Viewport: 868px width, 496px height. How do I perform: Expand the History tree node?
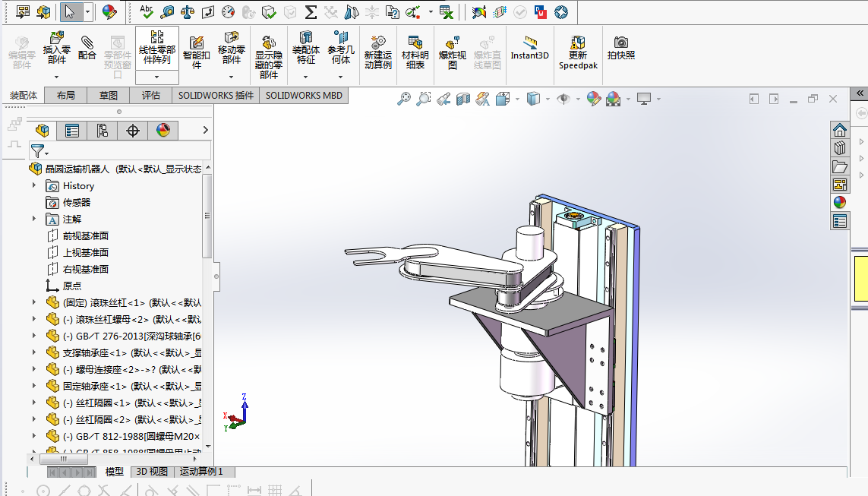coord(33,185)
